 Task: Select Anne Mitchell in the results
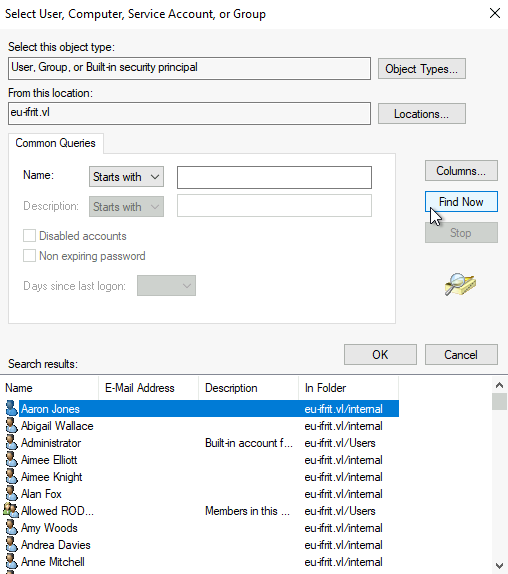(x=53, y=562)
